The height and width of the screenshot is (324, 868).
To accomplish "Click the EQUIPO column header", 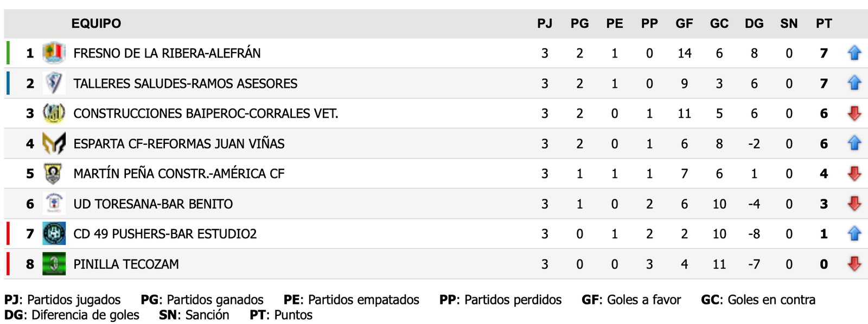I will click(x=96, y=23).
